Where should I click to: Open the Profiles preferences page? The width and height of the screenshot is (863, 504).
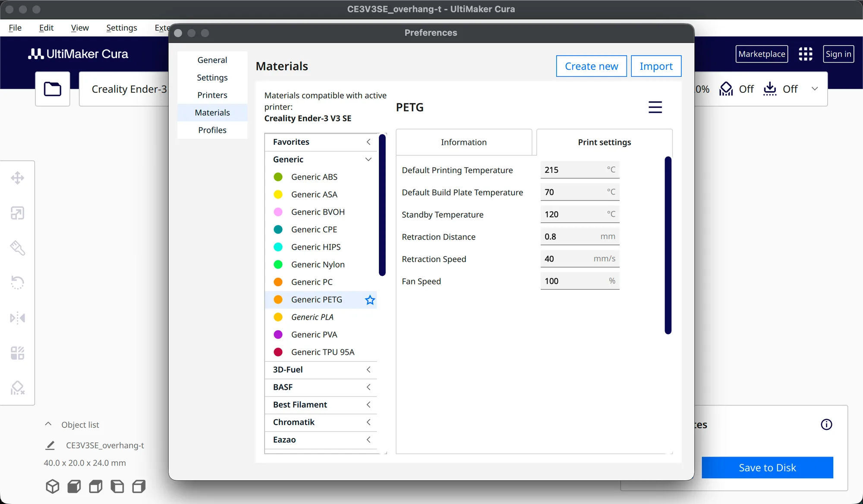point(212,130)
